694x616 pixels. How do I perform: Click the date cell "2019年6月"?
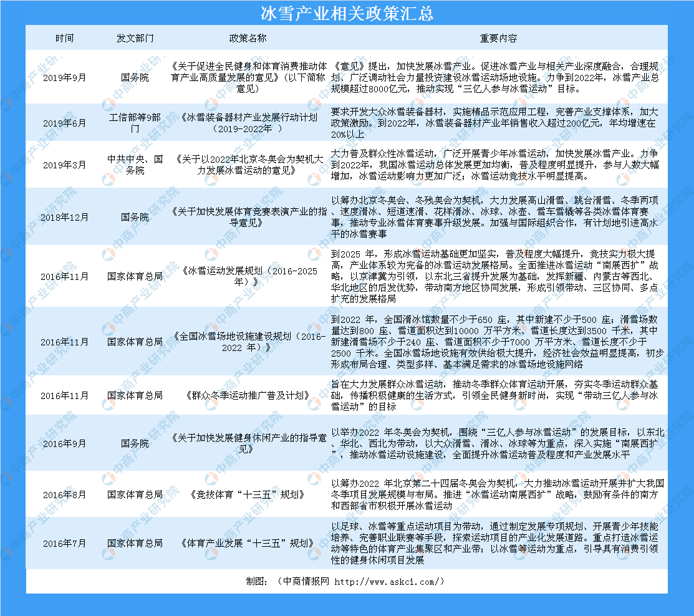pos(65,123)
